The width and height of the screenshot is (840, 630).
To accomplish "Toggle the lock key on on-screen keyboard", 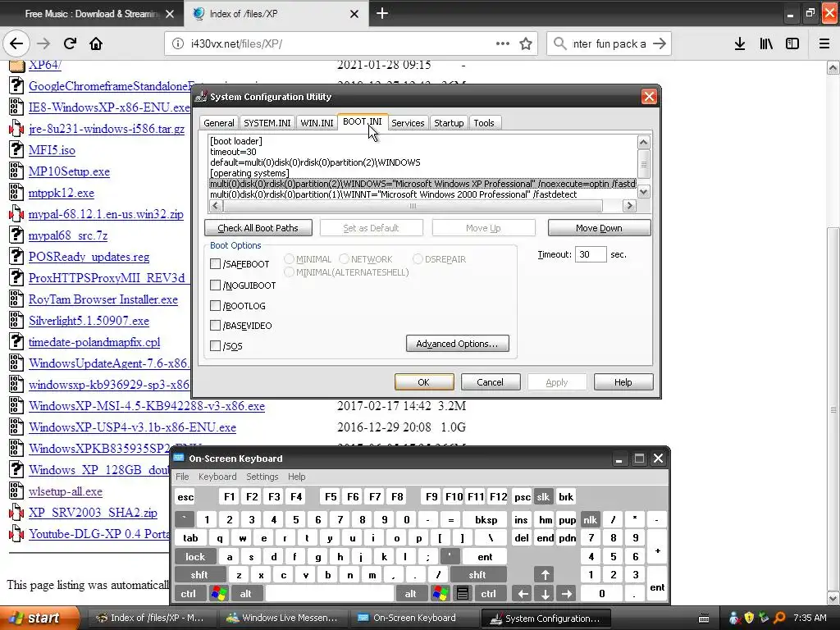I will (195, 557).
